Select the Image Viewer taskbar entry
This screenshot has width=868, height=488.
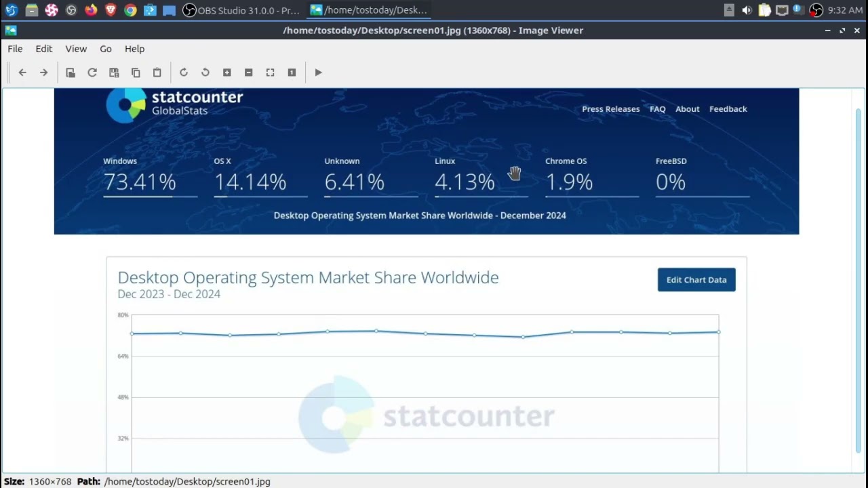point(369,10)
